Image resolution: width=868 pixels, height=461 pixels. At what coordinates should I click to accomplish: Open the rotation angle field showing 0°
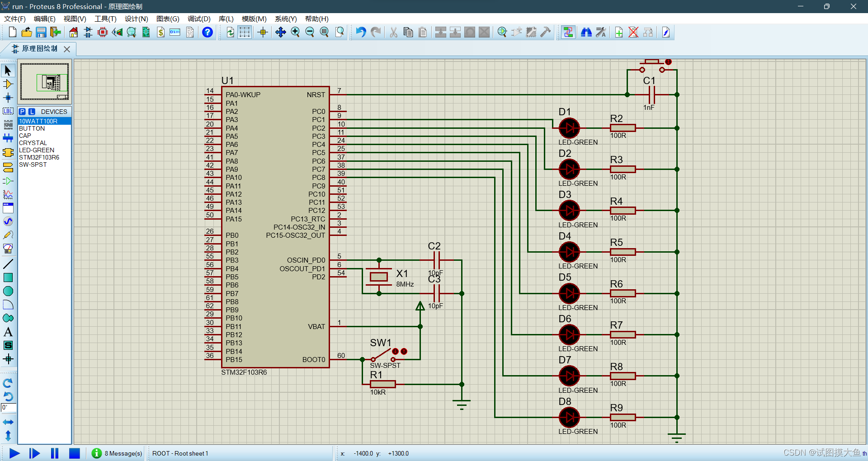[x=8, y=407]
